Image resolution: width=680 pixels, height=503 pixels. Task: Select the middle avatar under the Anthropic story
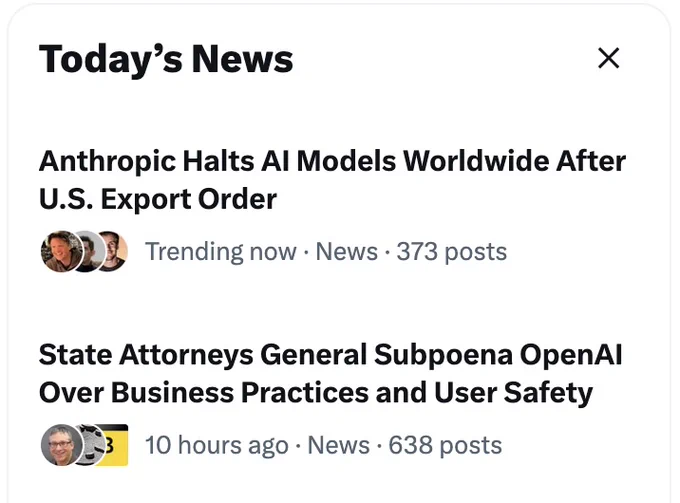coord(89,252)
